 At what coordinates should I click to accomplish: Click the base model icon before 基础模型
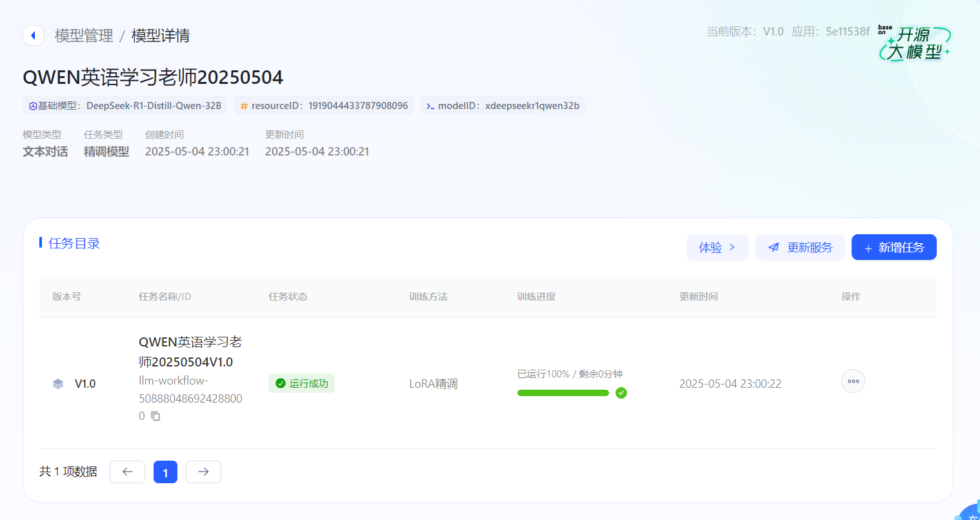coord(33,106)
